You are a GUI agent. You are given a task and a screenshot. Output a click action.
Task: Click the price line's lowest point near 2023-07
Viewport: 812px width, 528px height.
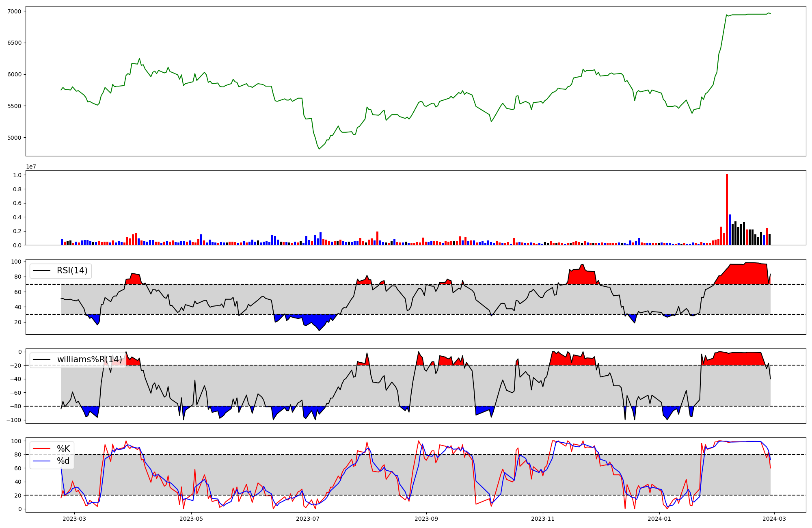(319, 149)
